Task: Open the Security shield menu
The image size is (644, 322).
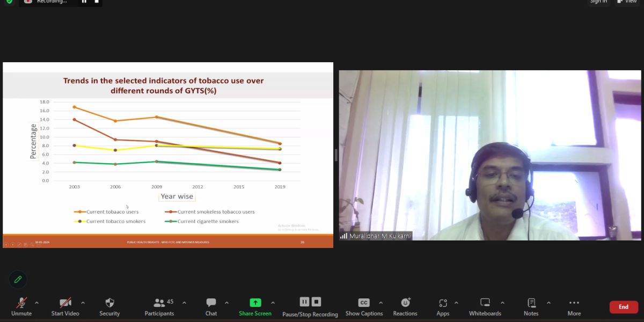Action: pyautogui.click(x=109, y=307)
